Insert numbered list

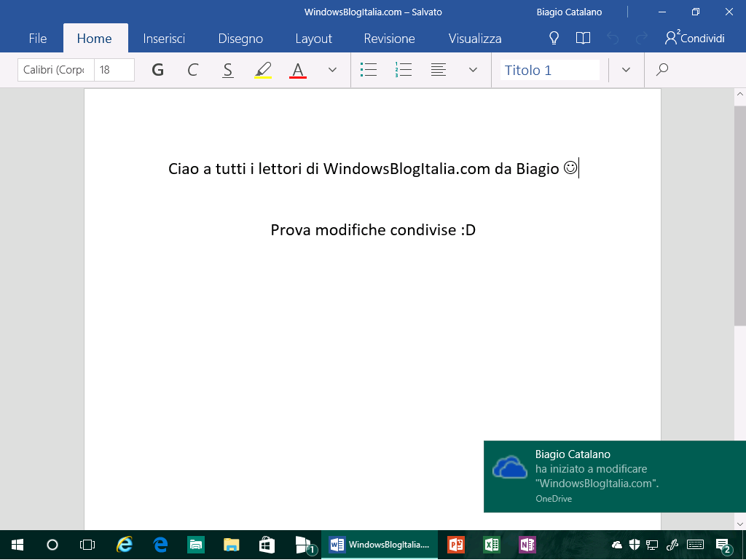point(404,70)
